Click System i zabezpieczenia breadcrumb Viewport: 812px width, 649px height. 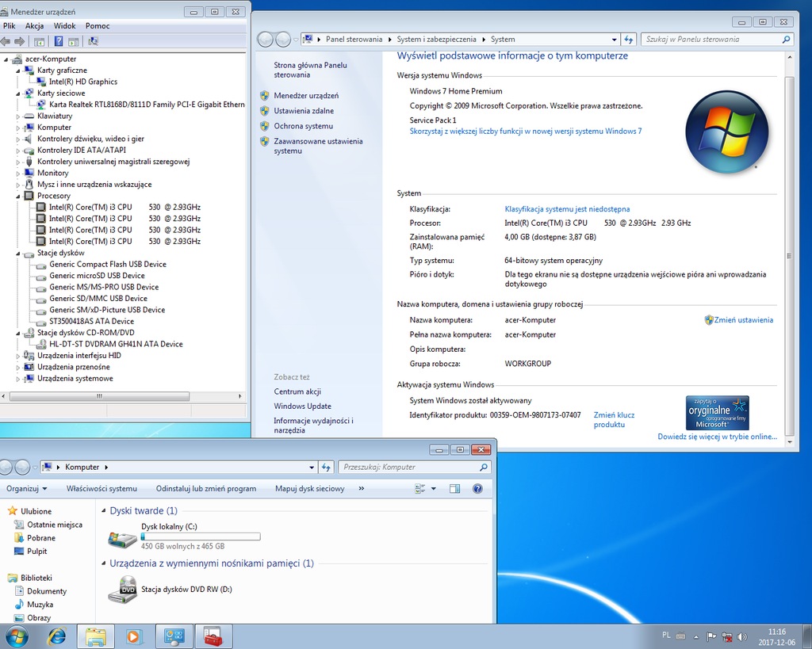[436, 40]
